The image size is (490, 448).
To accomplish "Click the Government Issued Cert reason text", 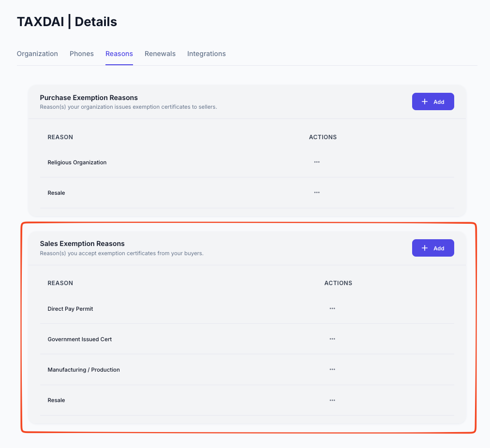I will pyautogui.click(x=80, y=339).
